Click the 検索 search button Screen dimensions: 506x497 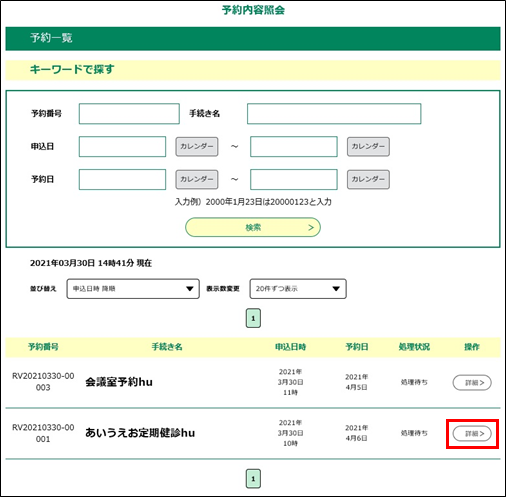point(253,227)
